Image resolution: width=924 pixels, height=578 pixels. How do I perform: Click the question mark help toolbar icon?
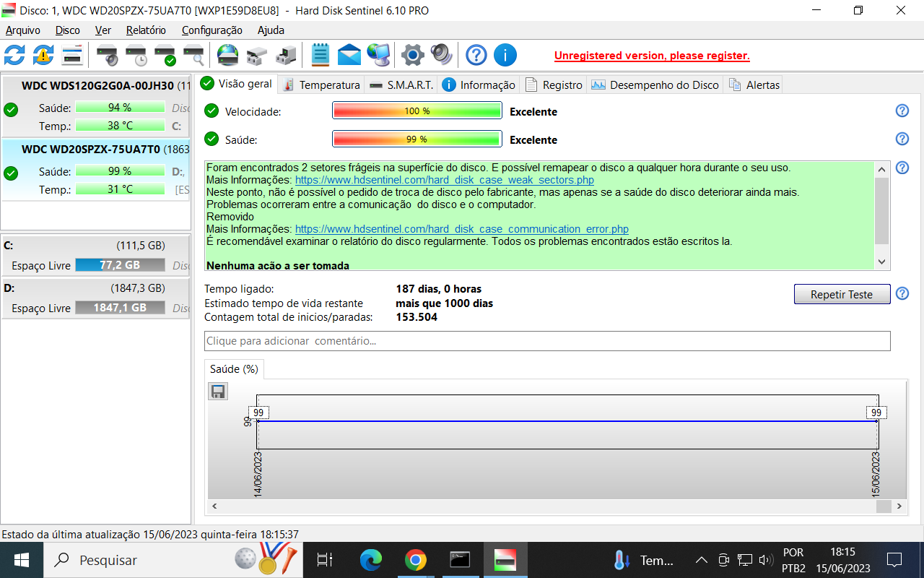click(x=476, y=54)
